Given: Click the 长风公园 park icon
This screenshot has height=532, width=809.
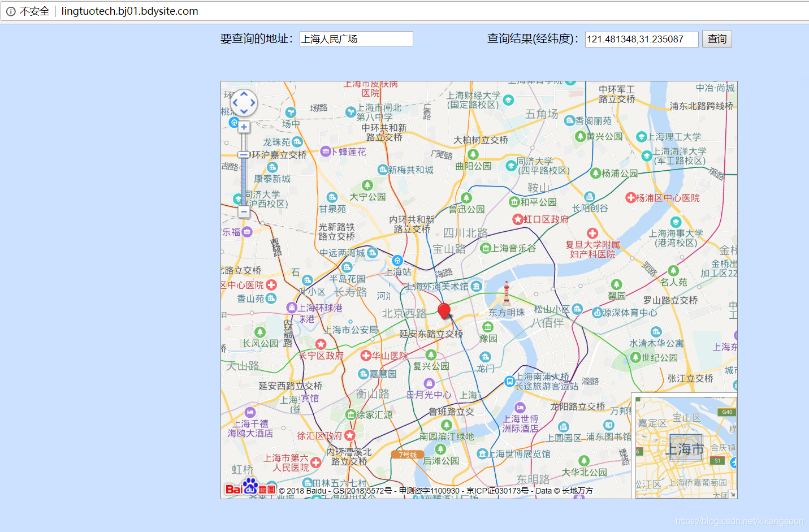Looking at the screenshot, I should click(x=260, y=332).
